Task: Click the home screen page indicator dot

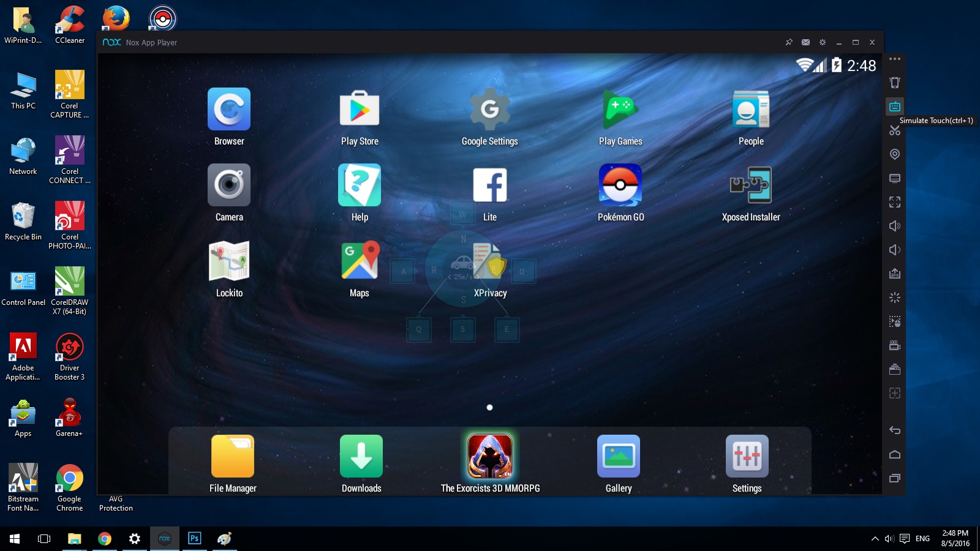Action: (x=489, y=407)
